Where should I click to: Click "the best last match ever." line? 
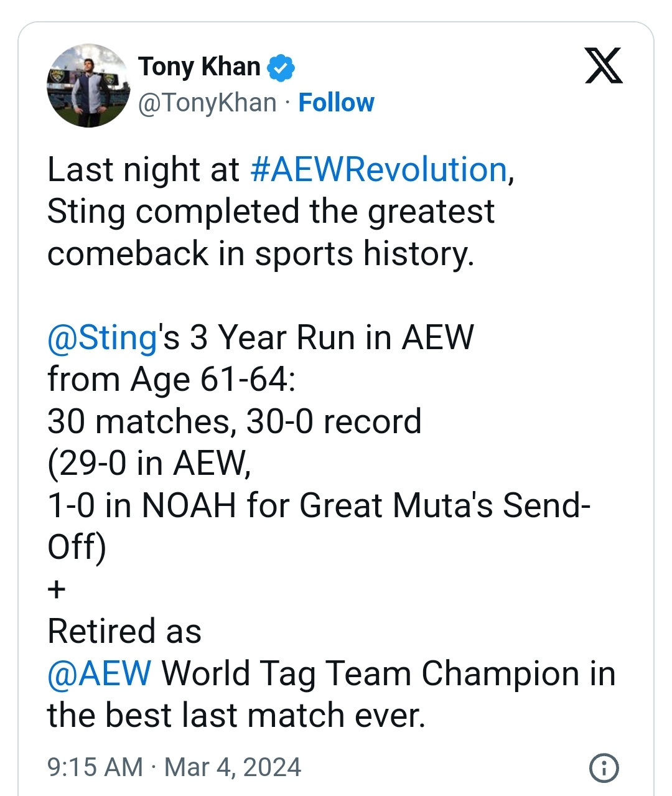[x=236, y=716]
